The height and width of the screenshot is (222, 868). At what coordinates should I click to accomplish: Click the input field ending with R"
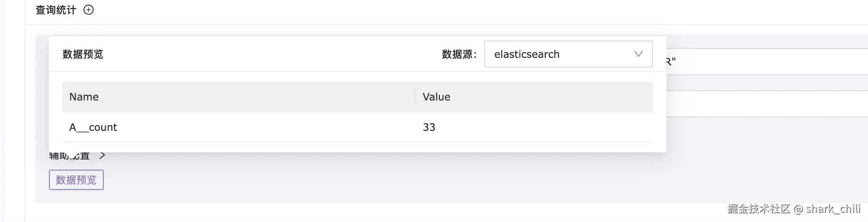(768, 62)
